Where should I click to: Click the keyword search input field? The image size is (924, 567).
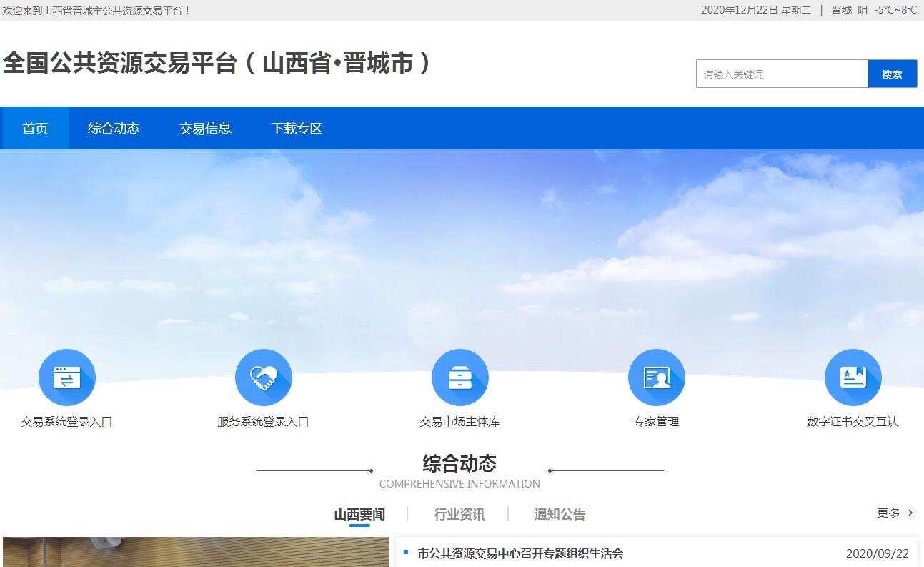point(782,74)
